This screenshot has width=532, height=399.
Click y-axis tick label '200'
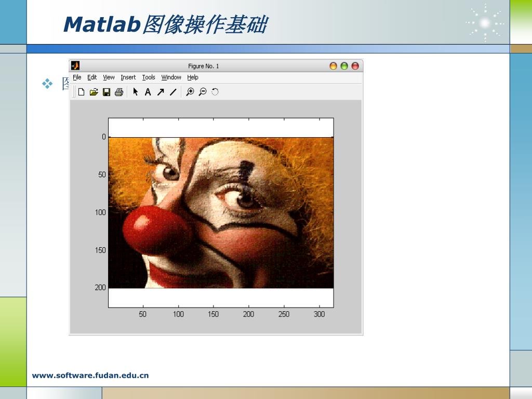[100, 287]
